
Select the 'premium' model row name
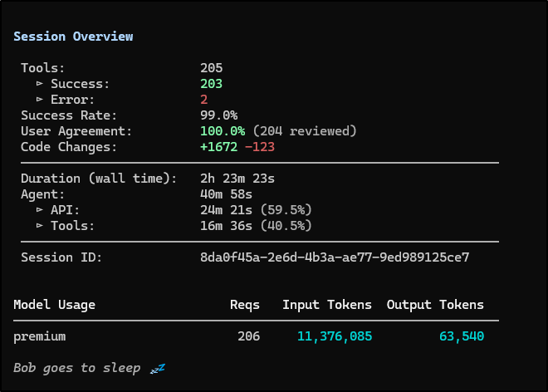tap(40, 336)
